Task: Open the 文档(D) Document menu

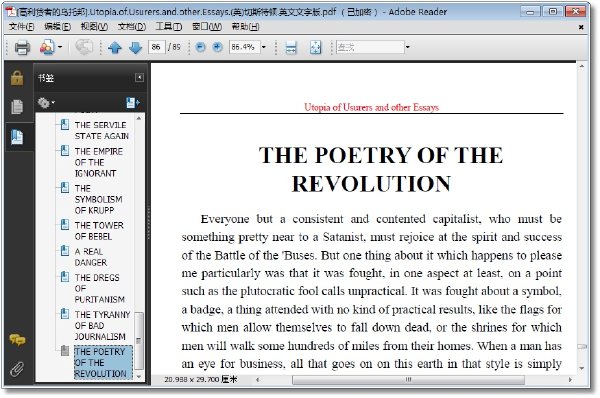Action: coord(132,26)
